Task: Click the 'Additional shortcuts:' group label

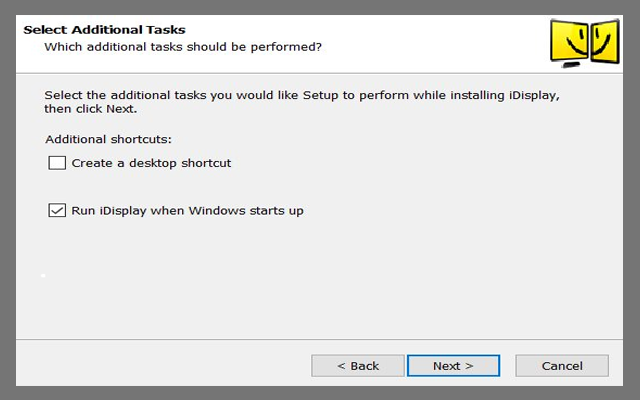Action: [109, 139]
